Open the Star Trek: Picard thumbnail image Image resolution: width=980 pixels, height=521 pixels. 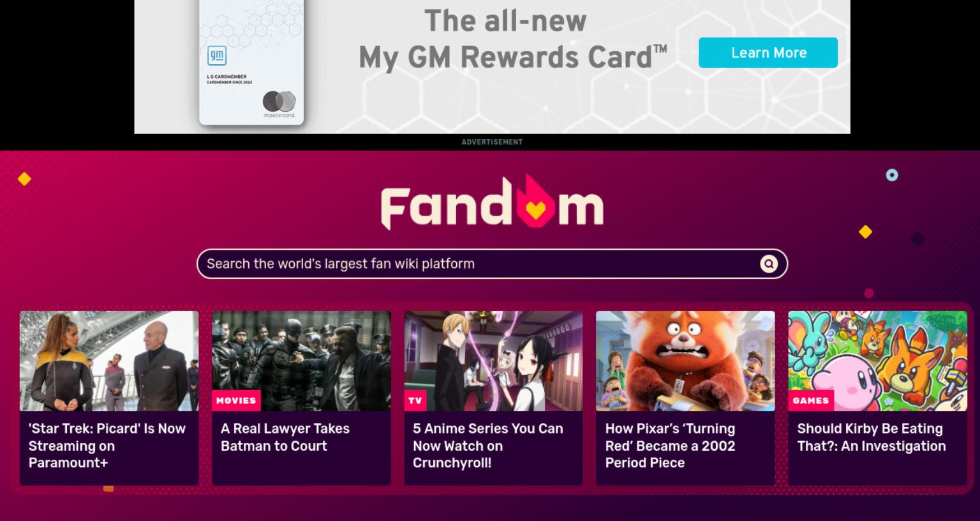(x=109, y=361)
